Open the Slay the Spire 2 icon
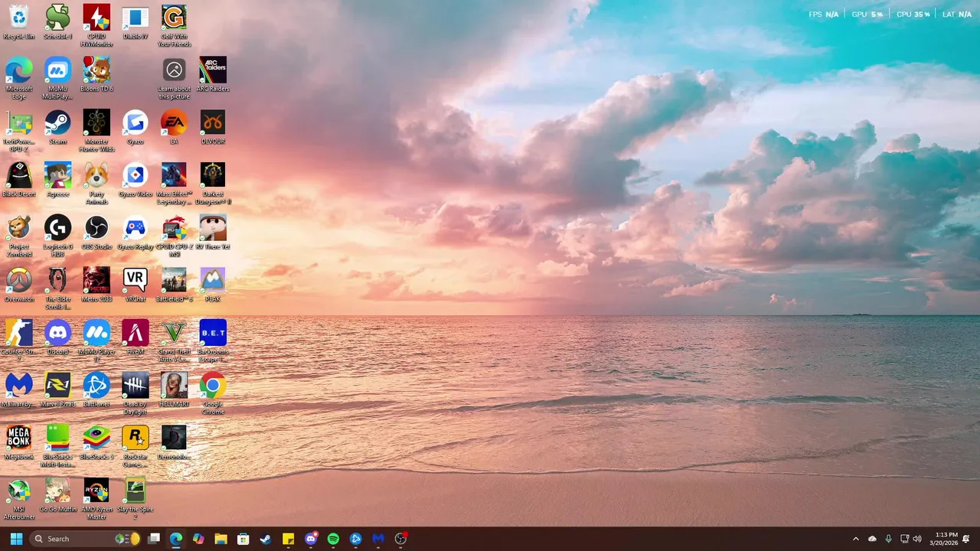Viewport: 980px width, 551px height. (x=136, y=500)
